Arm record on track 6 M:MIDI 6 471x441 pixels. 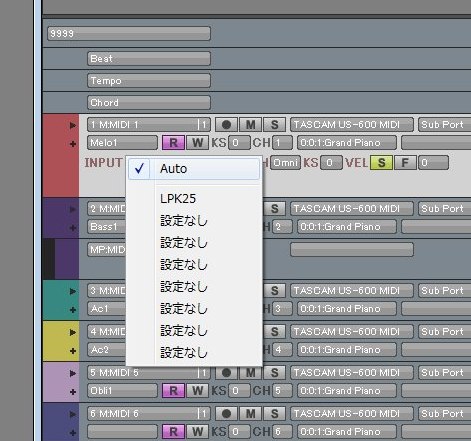tap(226, 414)
